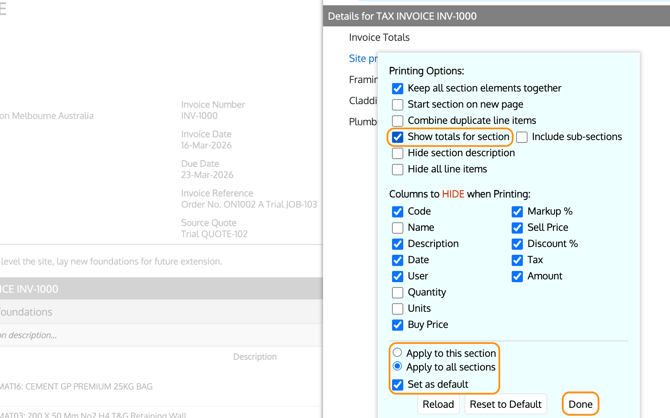Image resolution: width=670 pixels, height=418 pixels.
Task: Open Invoice Totals in details list
Action: (x=379, y=37)
